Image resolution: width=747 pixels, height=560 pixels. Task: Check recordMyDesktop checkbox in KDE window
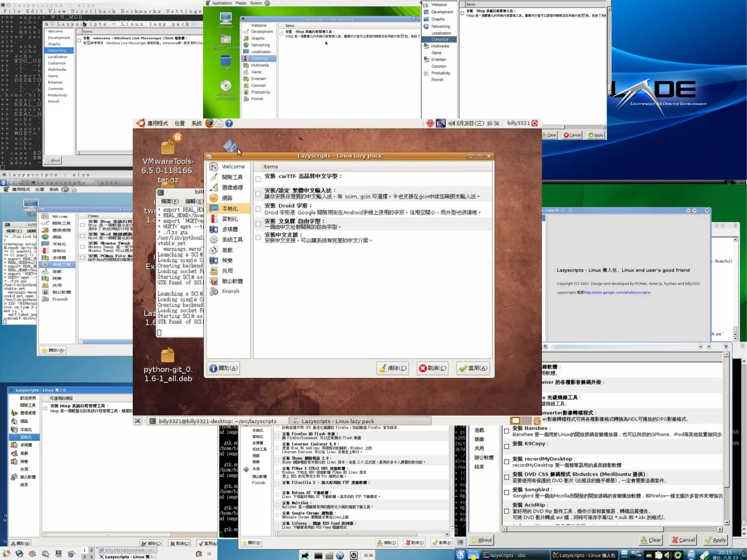pos(507,461)
